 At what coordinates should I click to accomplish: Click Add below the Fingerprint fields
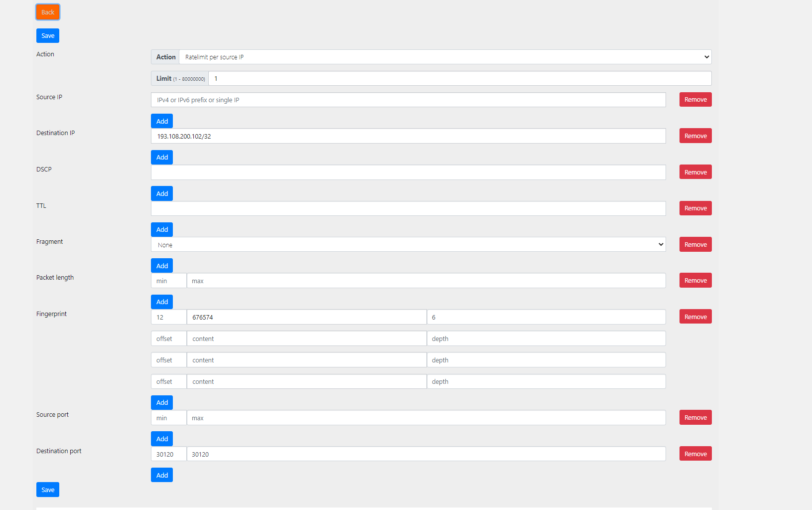162,402
